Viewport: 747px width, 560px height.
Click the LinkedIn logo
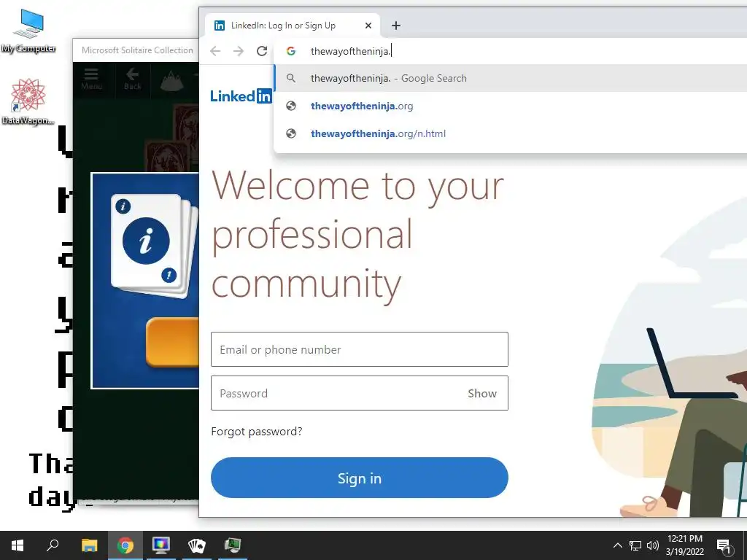(241, 96)
